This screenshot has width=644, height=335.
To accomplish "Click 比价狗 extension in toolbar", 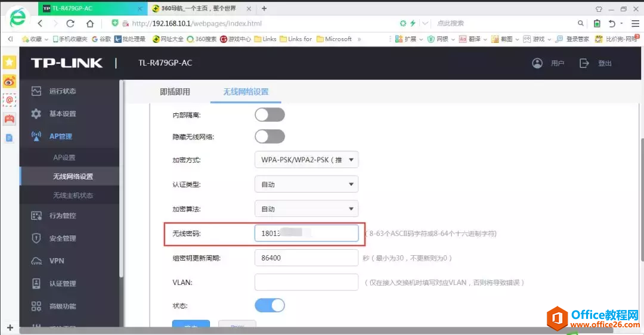I will pyautogui.click(x=617, y=39).
